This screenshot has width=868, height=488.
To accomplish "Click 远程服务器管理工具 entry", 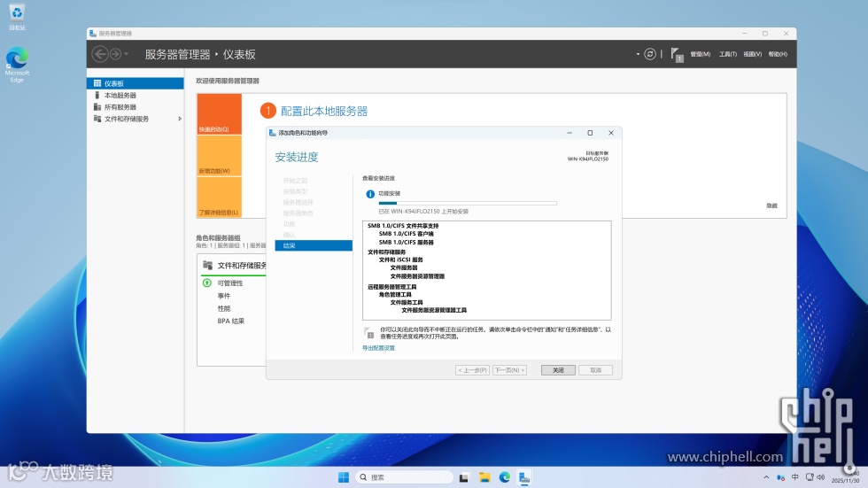I will (x=391, y=287).
